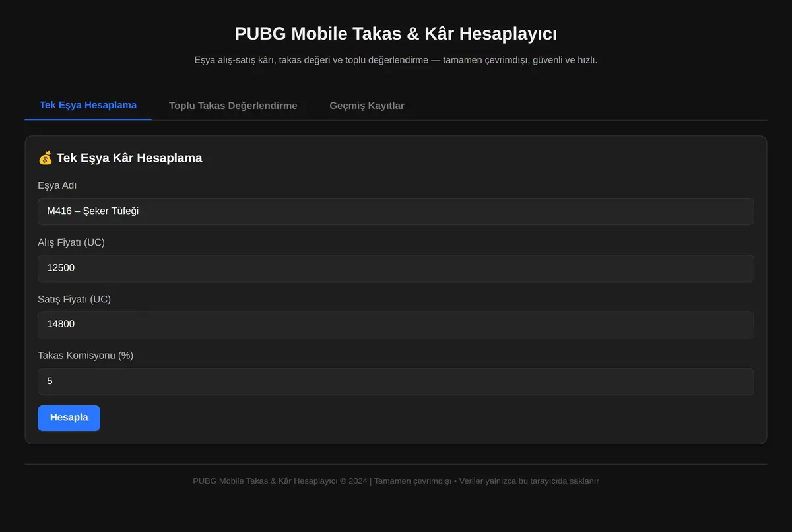Click the Hesapla button

click(69, 418)
